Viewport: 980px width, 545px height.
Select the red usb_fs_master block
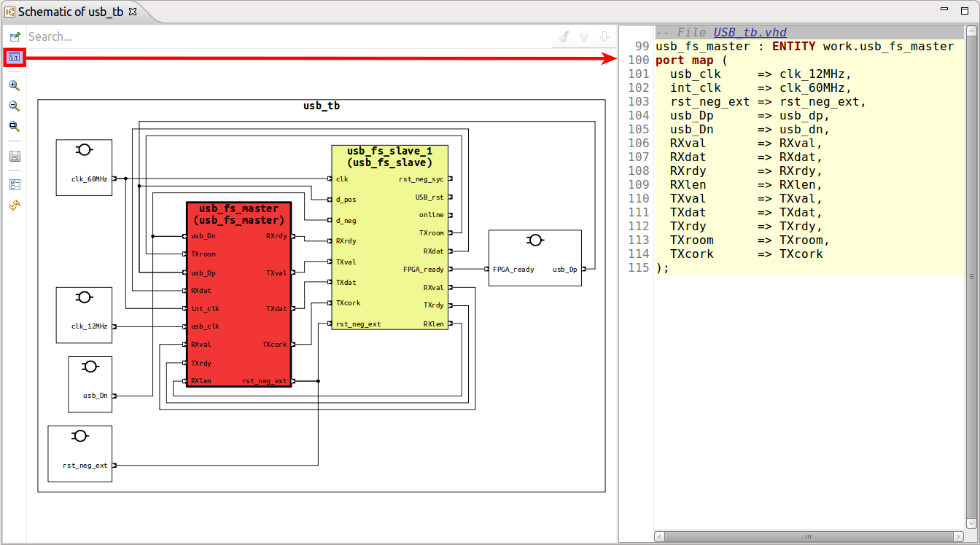[x=239, y=291]
